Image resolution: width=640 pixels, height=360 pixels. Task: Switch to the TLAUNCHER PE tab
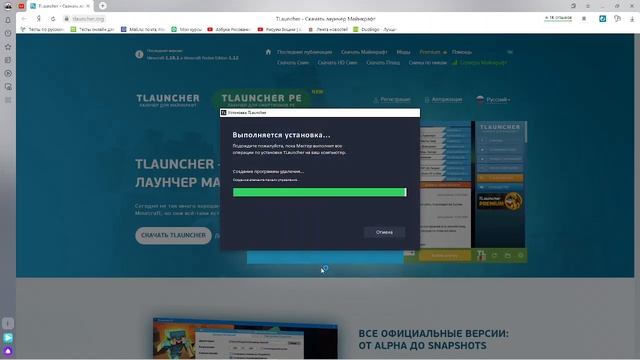click(x=262, y=100)
